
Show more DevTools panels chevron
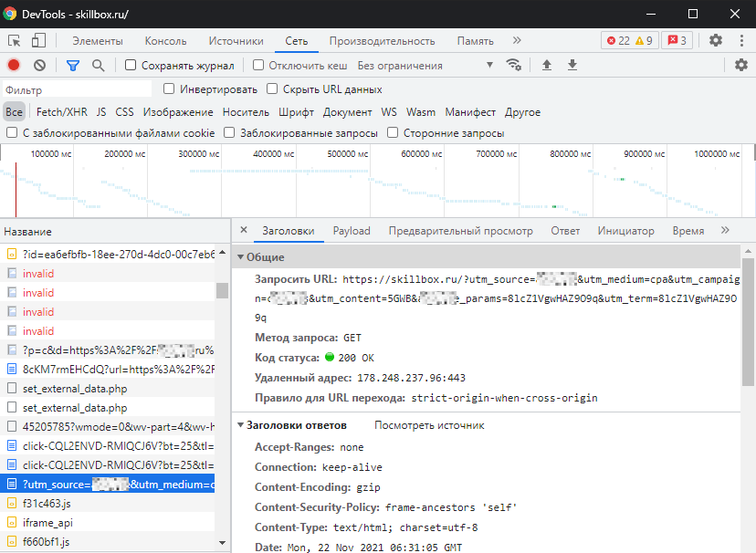point(517,40)
